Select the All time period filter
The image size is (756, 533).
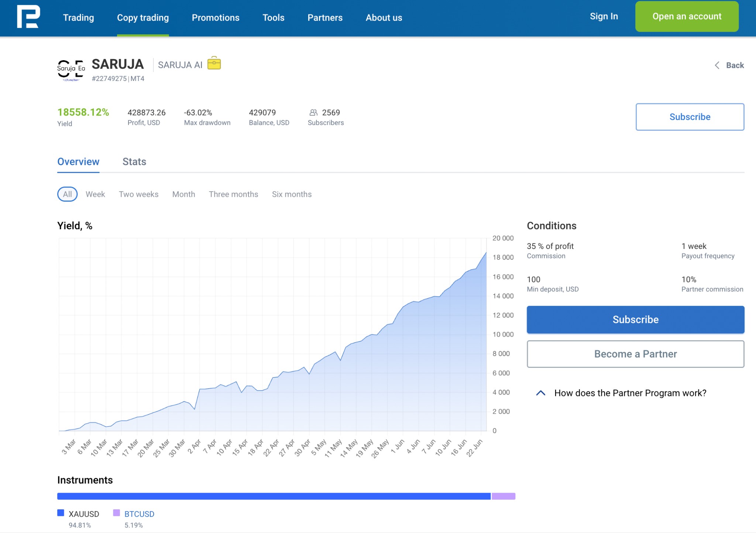pyautogui.click(x=67, y=194)
